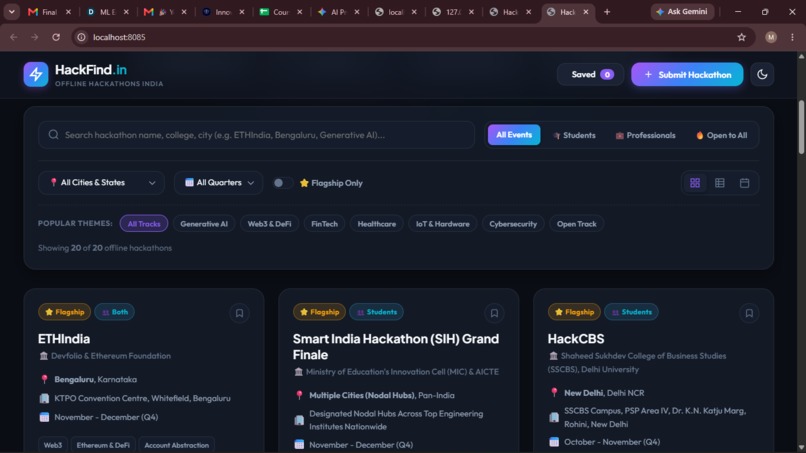Click HackFind.in site name

[x=91, y=69]
